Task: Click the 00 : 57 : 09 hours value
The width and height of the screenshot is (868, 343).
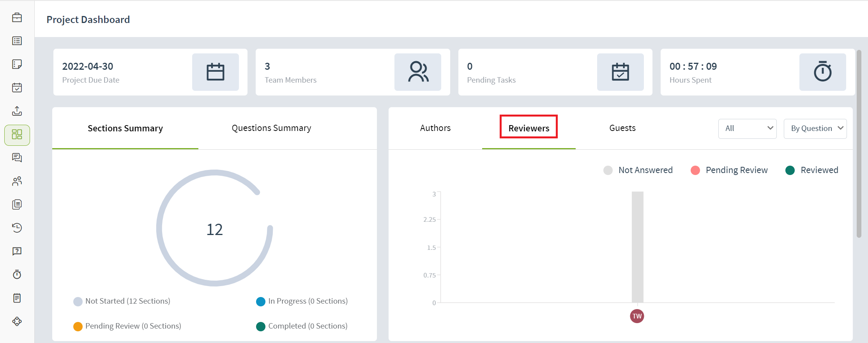Action: pos(693,66)
